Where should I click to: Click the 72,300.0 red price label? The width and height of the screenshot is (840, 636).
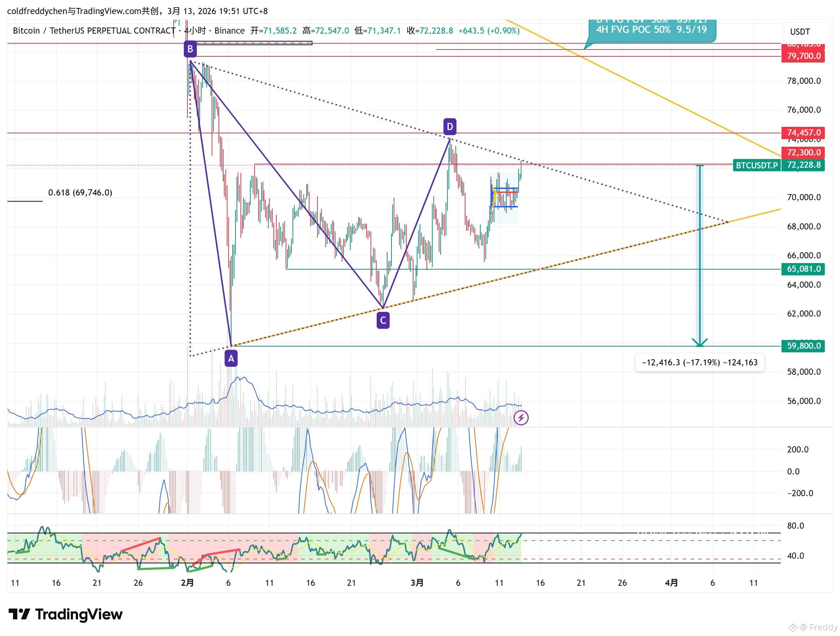(803, 152)
